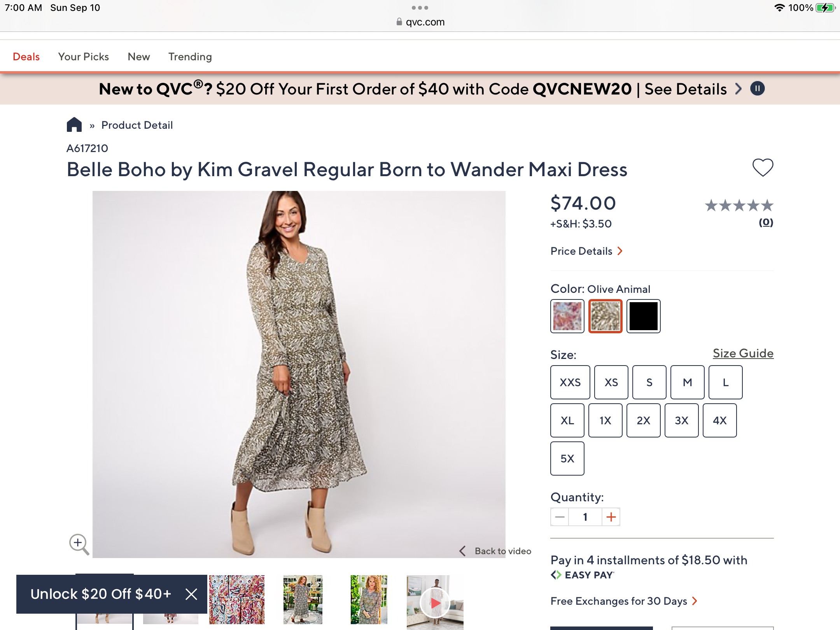Expand Price Details
Viewport: 840px width, 630px height.
coord(586,251)
